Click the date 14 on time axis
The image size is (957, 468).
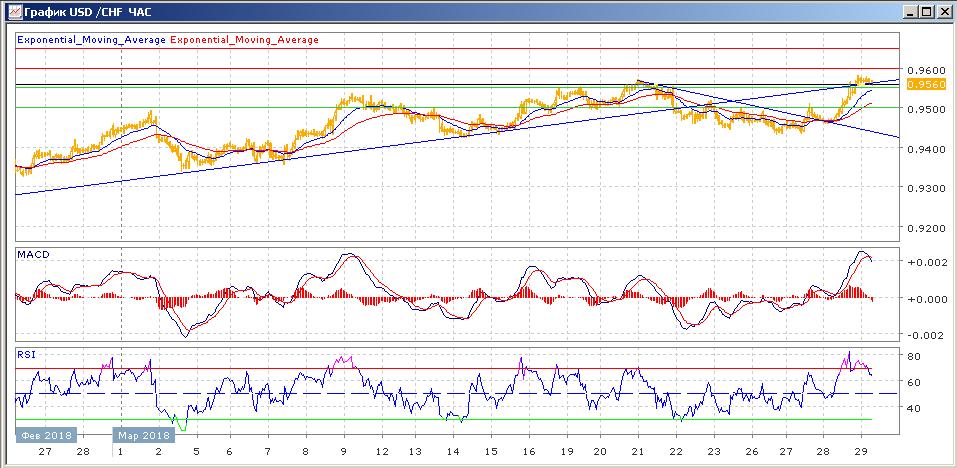pyautogui.click(x=453, y=452)
